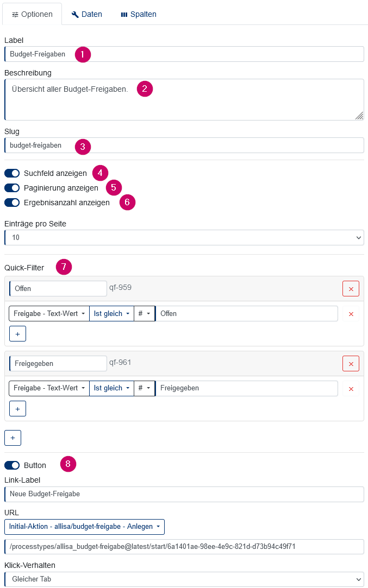Toggle the Button switch off

12,465
